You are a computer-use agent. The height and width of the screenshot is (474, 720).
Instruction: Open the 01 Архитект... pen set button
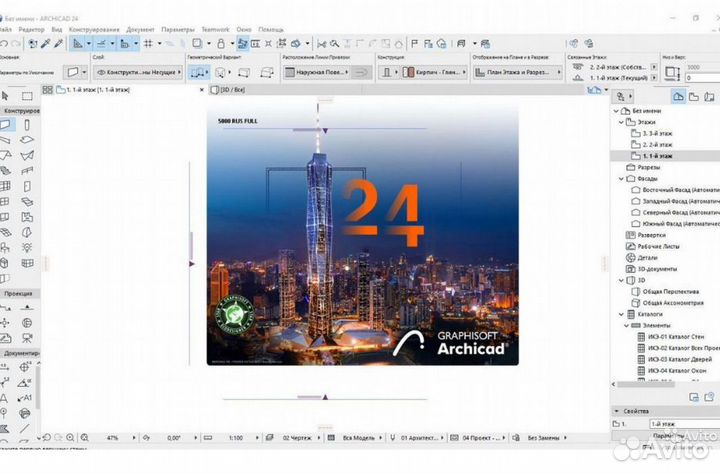(419, 438)
